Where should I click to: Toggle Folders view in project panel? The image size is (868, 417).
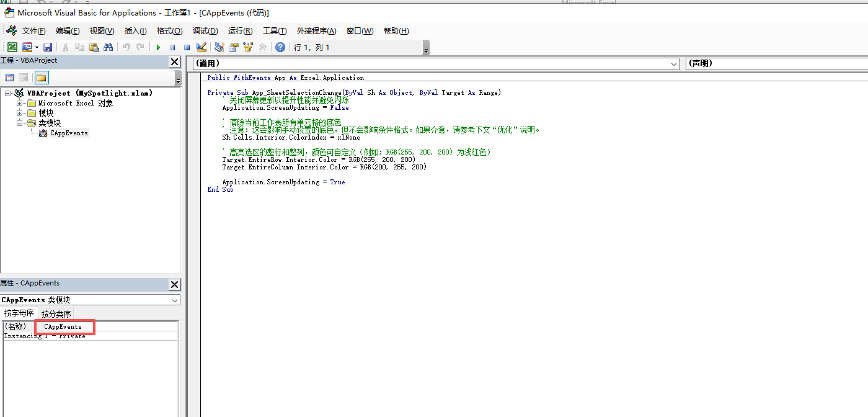[41, 78]
